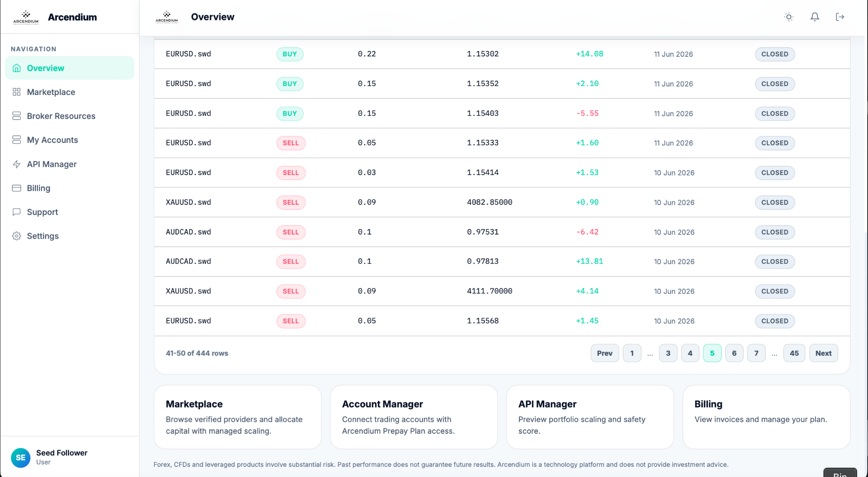Click Seed Follower user name
The height and width of the screenshot is (477, 868).
62,453
